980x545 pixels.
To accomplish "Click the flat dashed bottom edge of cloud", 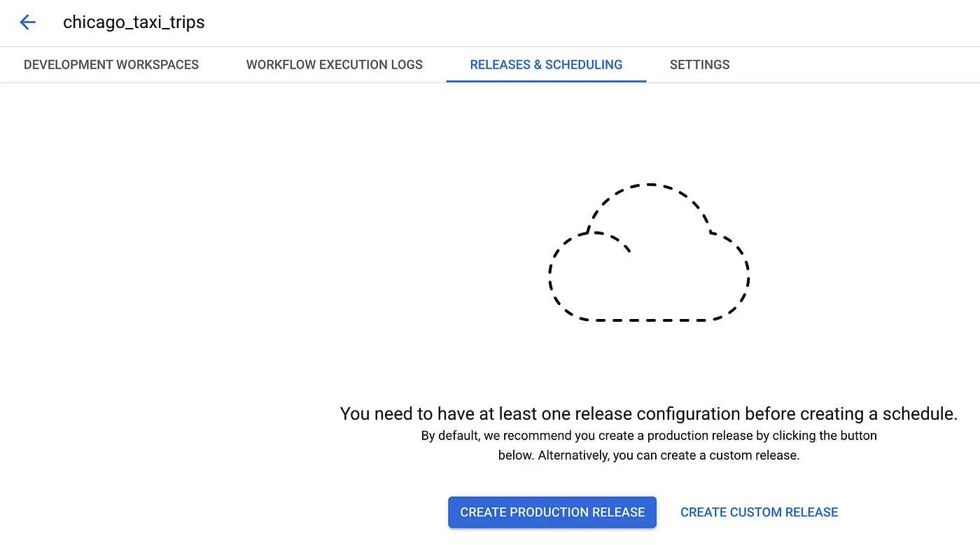I will point(649,320).
